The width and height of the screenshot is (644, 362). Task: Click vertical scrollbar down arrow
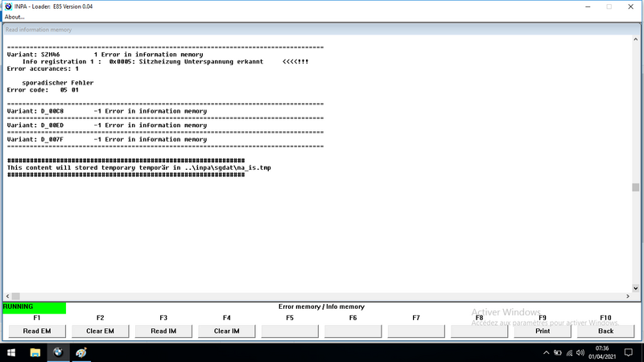point(635,288)
